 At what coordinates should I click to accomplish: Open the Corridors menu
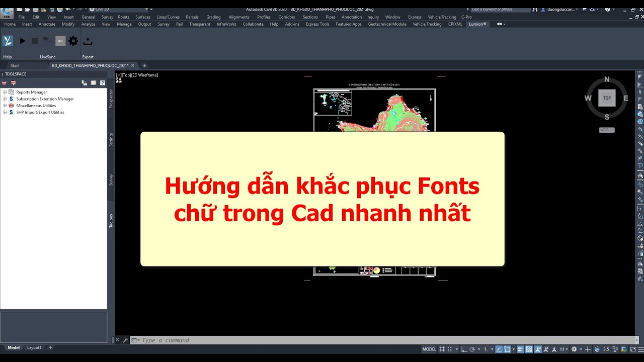(x=287, y=17)
